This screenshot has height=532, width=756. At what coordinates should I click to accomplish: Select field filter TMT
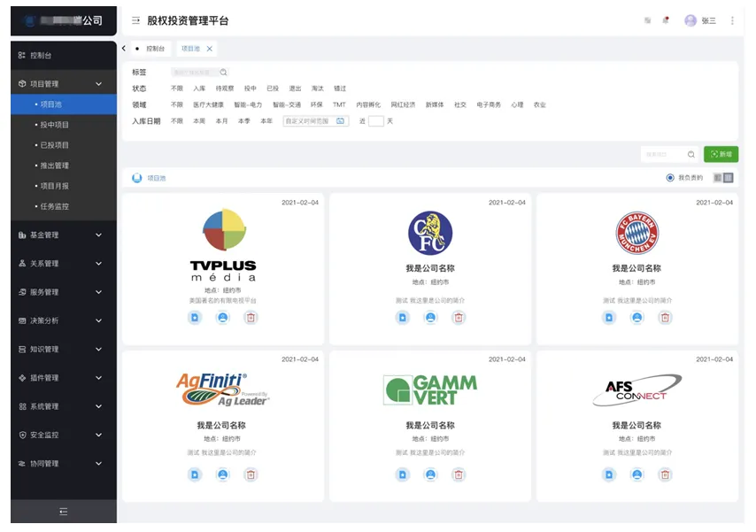point(339,104)
